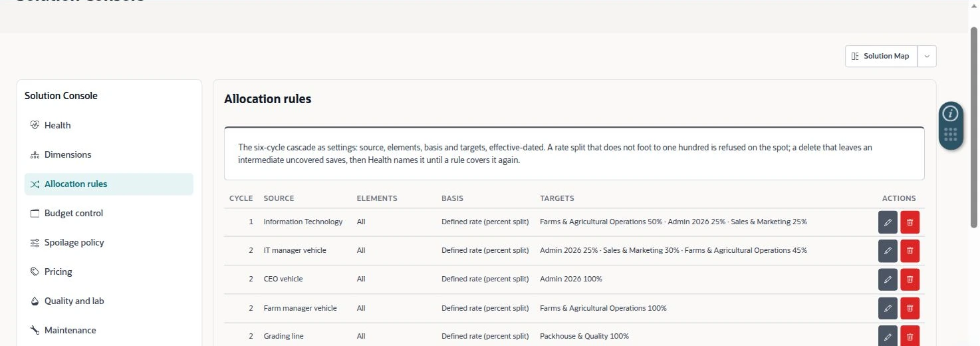Click the Maintenance wrench icon
The width and height of the screenshot is (980, 346).
tap(35, 330)
